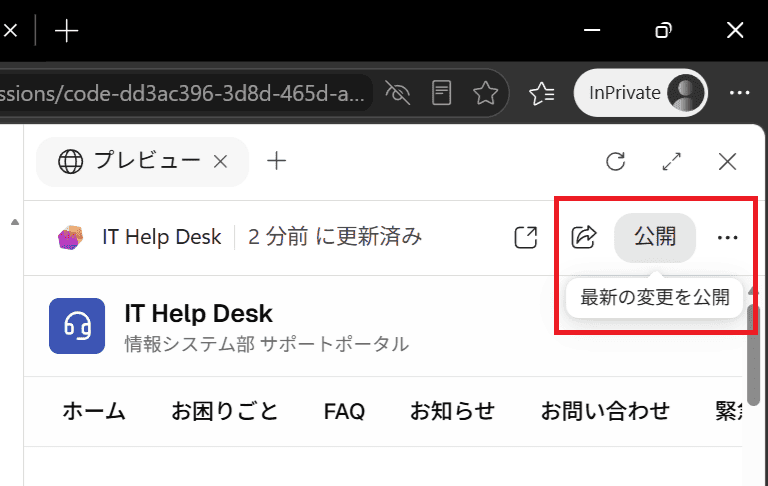Open the ホーム navigation tab
The width and height of the screenshot is (768, 486).
[x=94, y=411]
